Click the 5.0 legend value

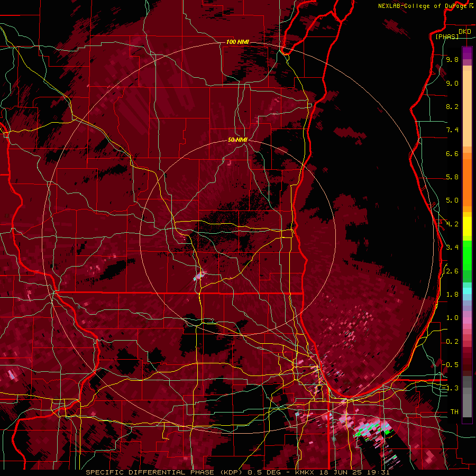pos(452,200)
